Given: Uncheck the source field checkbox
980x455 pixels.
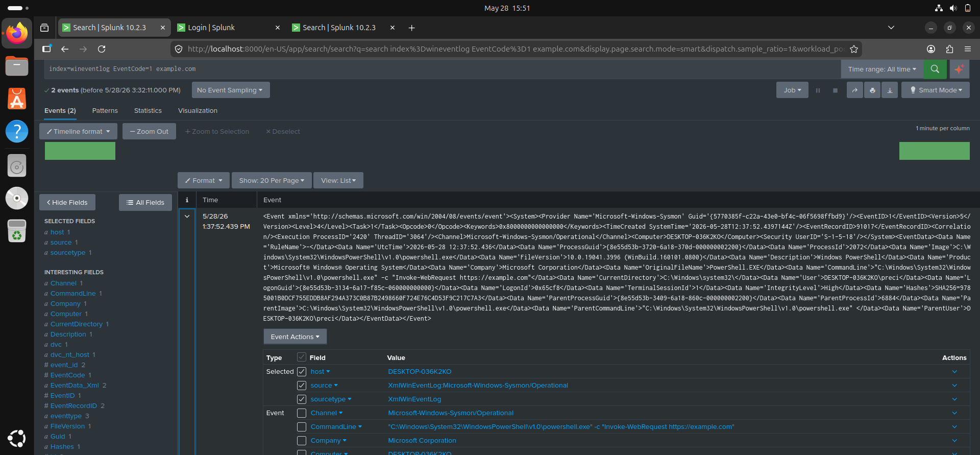Looking at the screenshot, I should [x=302, y=386].
